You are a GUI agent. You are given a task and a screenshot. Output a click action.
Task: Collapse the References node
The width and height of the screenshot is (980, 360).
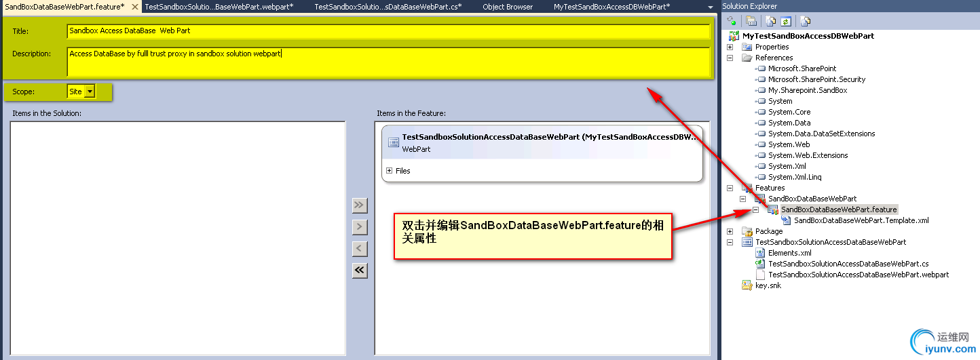[x=730, y=58]
